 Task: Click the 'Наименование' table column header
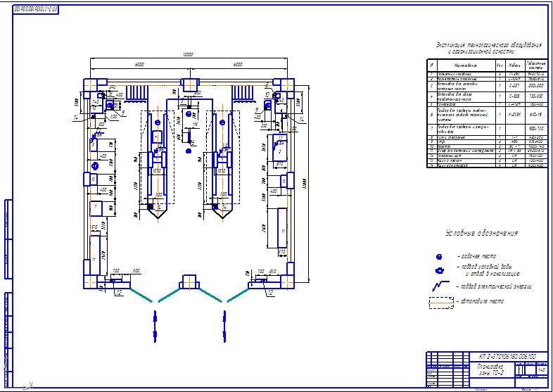[x=459, y=65]
